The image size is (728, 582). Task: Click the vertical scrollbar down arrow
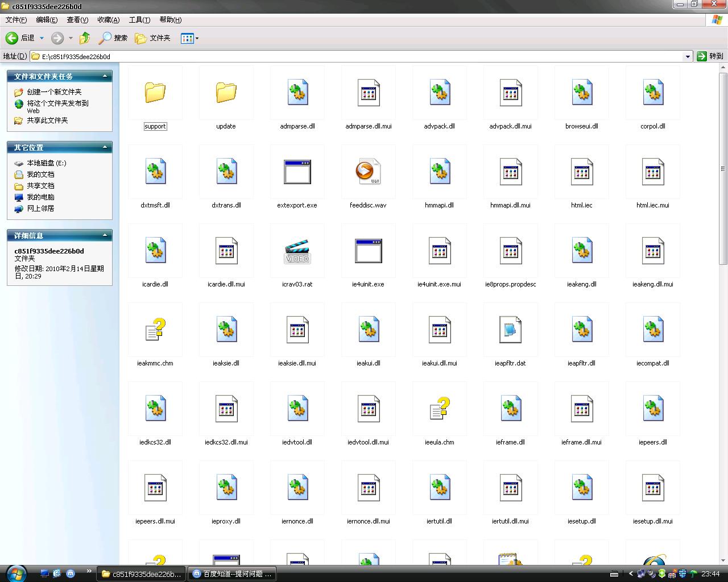pos(723,560)
